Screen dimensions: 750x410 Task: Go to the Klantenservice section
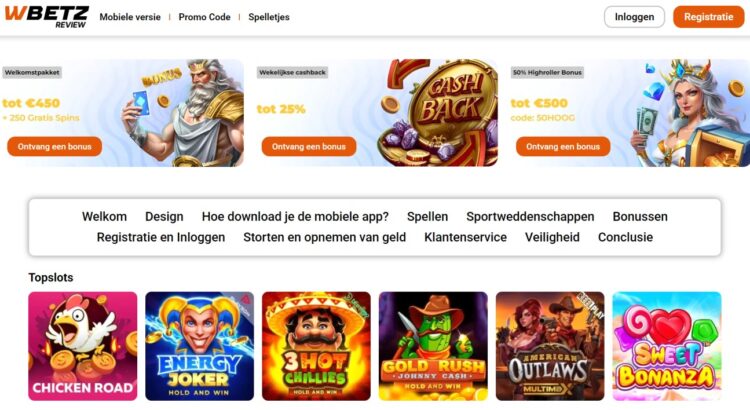pyautogui.click(x=465, y=237)
